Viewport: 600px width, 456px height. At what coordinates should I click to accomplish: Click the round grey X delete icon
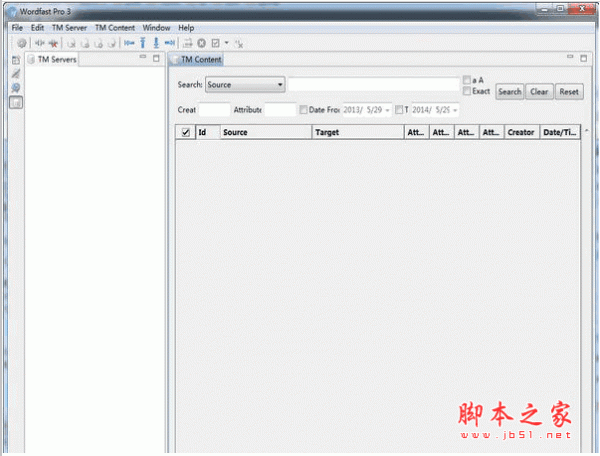pyautogui.click(x=201, y=43)
